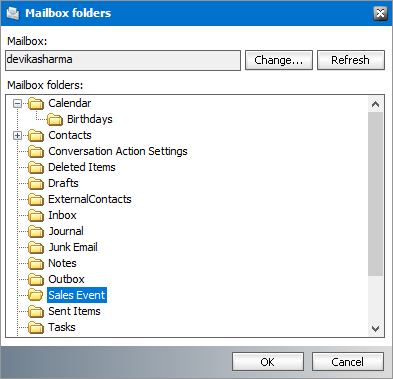Select the Birthdays subfolder label
Viewport: 393px width, 379px height.
pyautogui.click(x=90, y=119)
